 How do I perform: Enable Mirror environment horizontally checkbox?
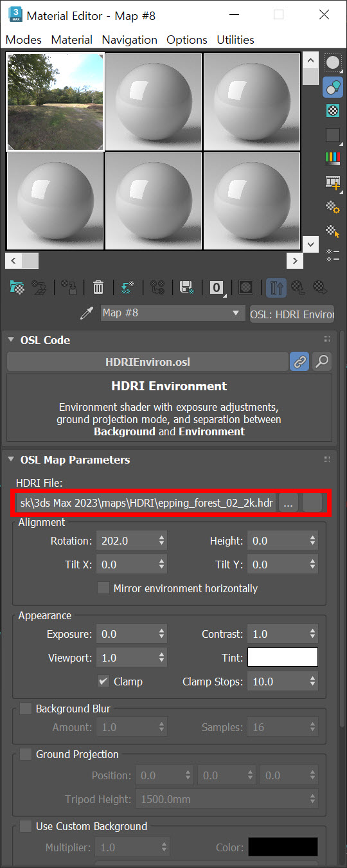(103, 588)
